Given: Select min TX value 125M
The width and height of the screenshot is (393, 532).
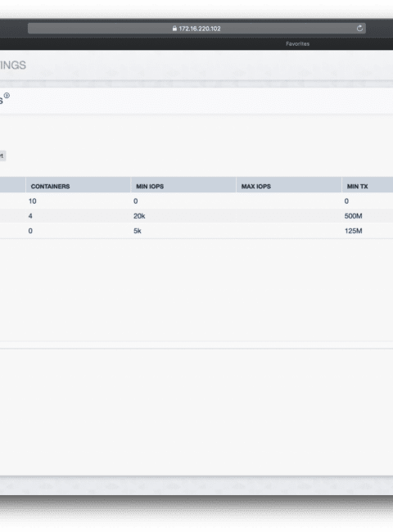Looking at the screenshot, I should (354, 231).
